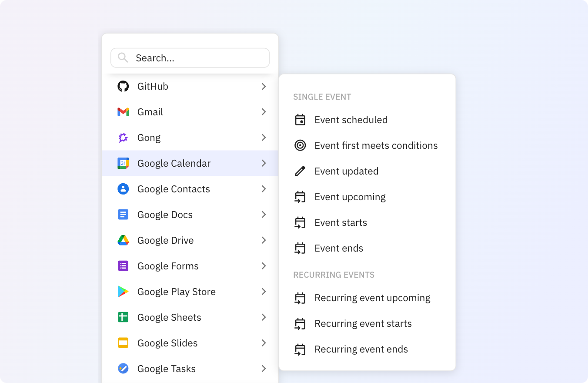Expand the Google Forms chevron
This screenshot has height=383, width=588.
click(264, 266)
